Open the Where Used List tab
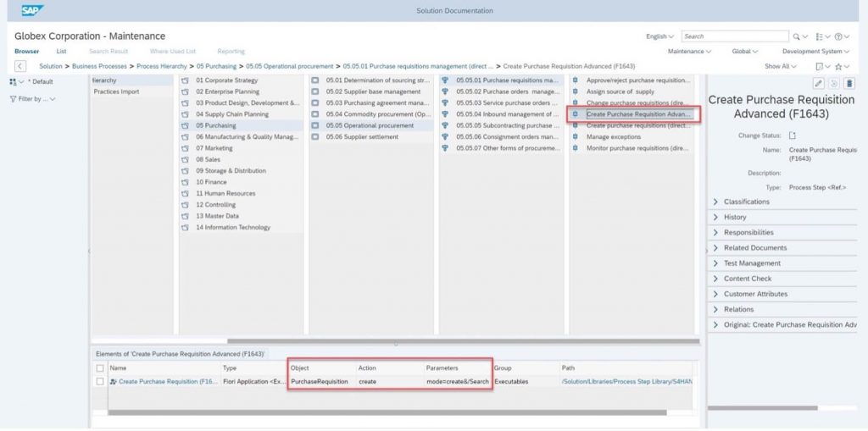This screenshot has width=868, height=431. pyautogui.click(x=173, y=52)
